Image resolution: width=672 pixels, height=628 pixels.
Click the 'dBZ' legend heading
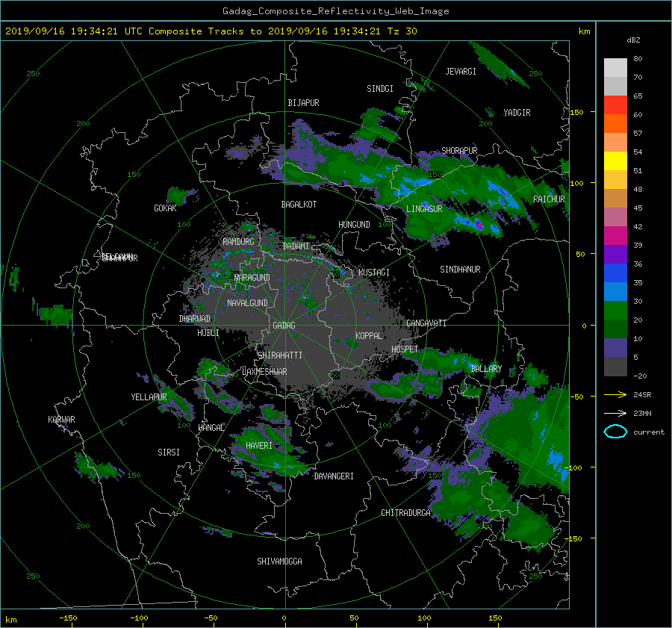(x=633, y=40)
